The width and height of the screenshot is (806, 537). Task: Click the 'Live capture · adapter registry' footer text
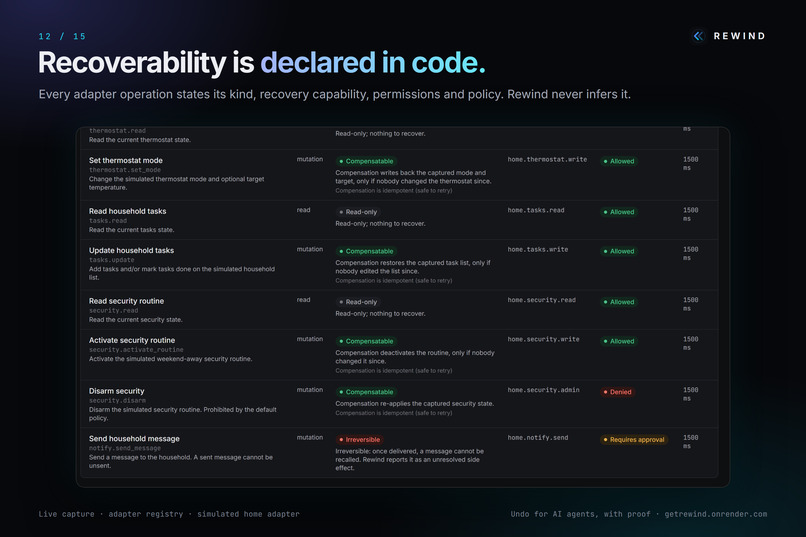[111, 514]
